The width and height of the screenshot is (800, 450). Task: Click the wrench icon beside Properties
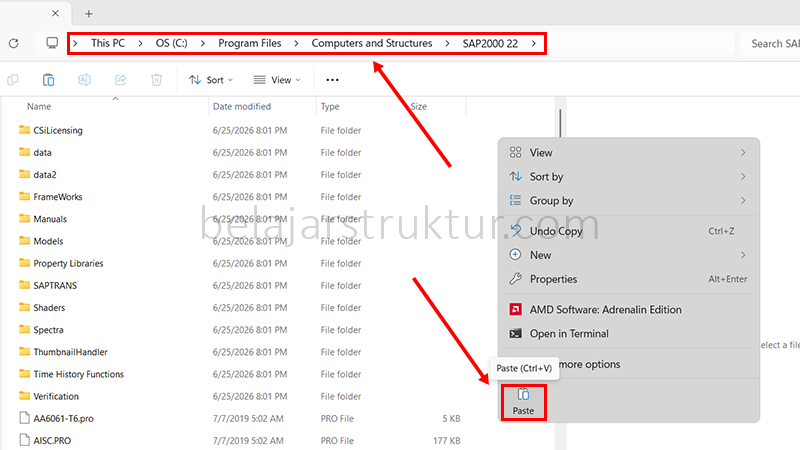point(515,279)
